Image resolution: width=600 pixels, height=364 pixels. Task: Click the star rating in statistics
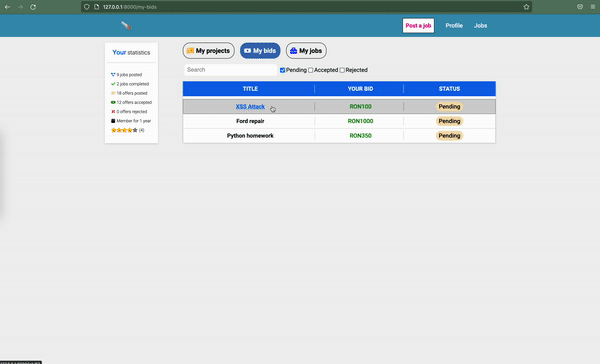[x=124, y=130]
